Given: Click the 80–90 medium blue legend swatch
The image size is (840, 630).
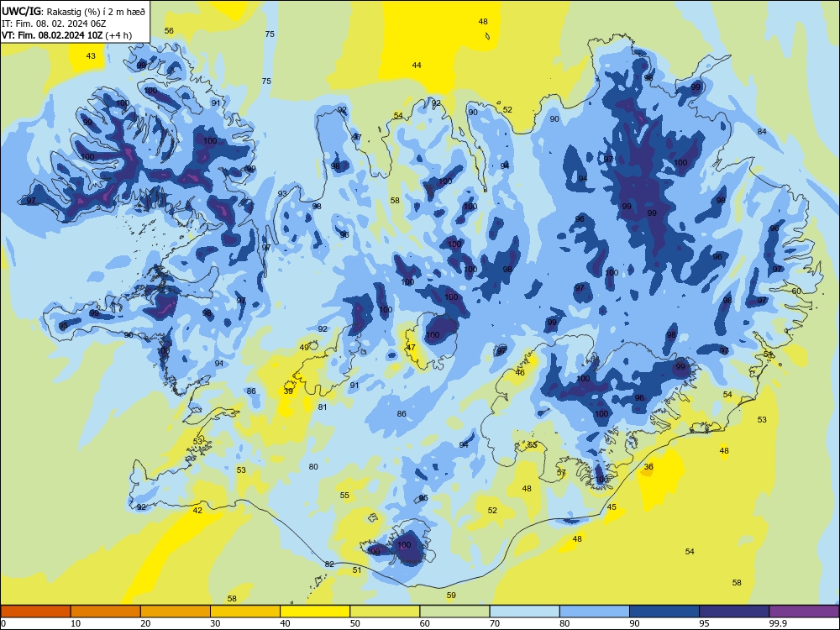Looking at the screenshot, I should click(595, 612).
